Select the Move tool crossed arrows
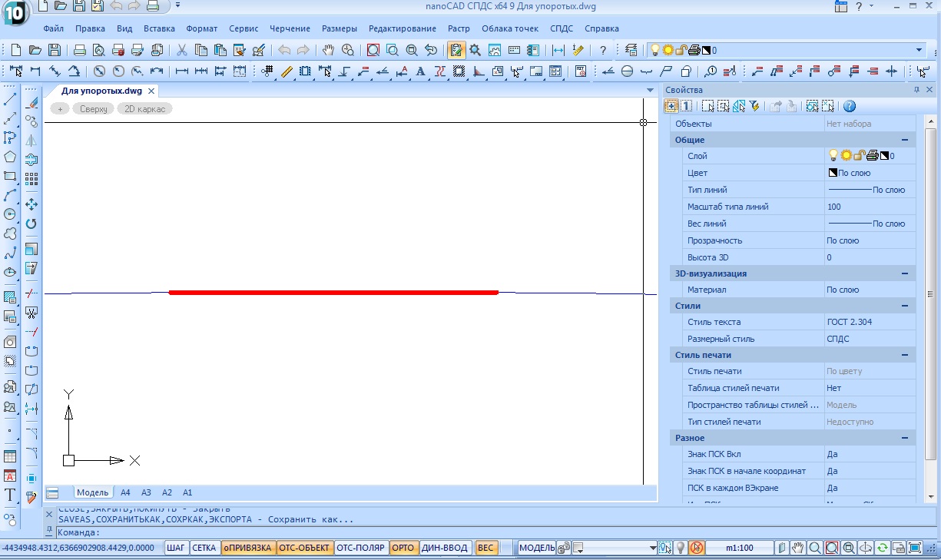 click(31, 204)
